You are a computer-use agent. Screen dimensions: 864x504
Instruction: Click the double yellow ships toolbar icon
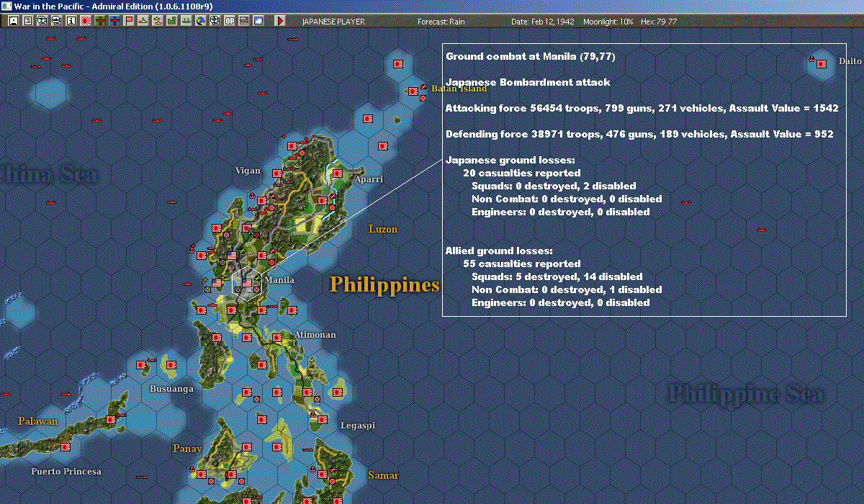pos(158,21)
